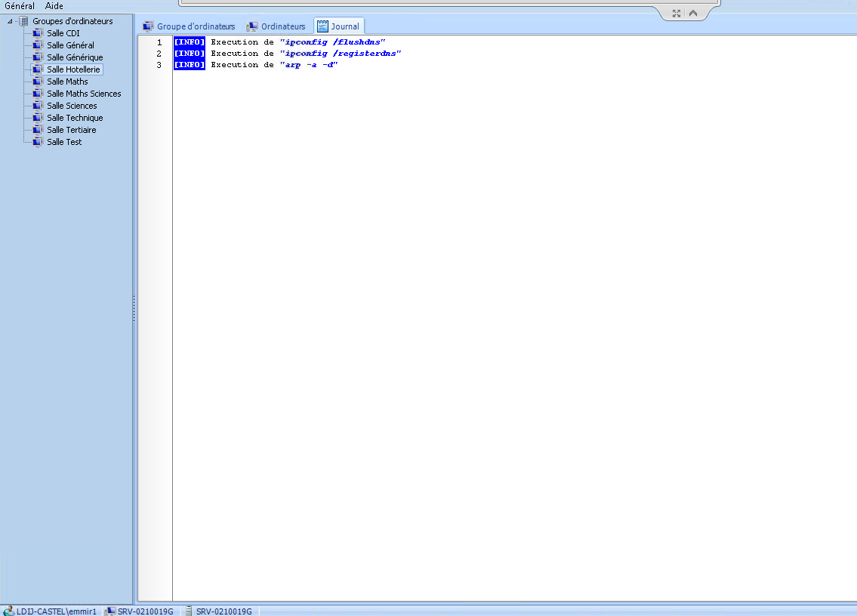
Task: Select the Salle Sciences group
Action: point(72,106)
